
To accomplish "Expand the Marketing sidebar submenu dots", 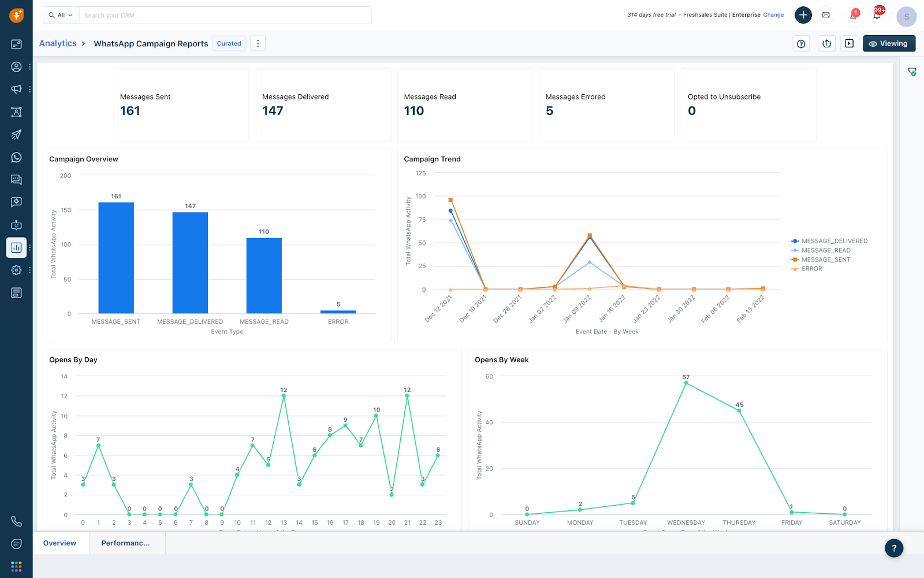I will [x=29, y=89].
